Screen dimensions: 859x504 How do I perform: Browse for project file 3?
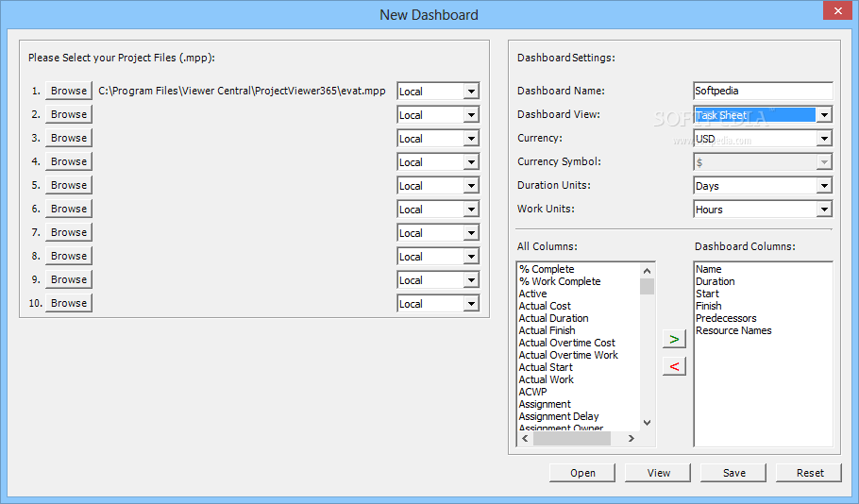coord(69,138)
